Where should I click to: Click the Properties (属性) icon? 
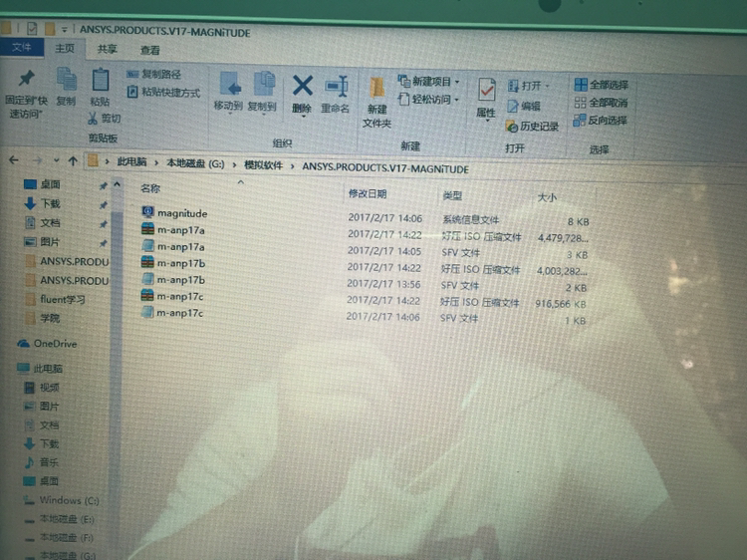coord(486,89)
